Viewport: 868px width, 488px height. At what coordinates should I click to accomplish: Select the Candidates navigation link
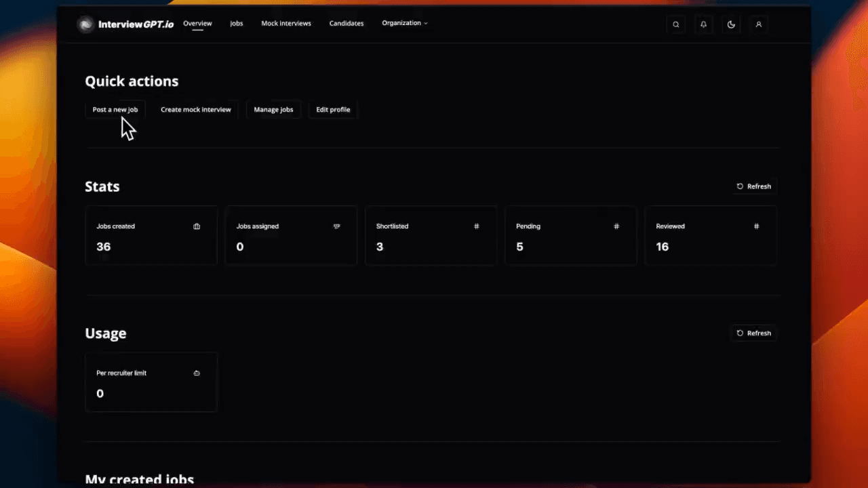coord(346,23)
